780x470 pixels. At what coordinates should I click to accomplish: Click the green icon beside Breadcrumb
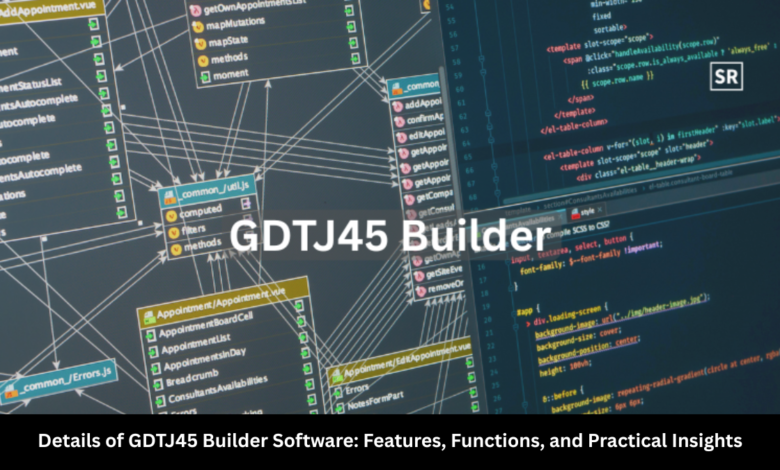(157, 384)
